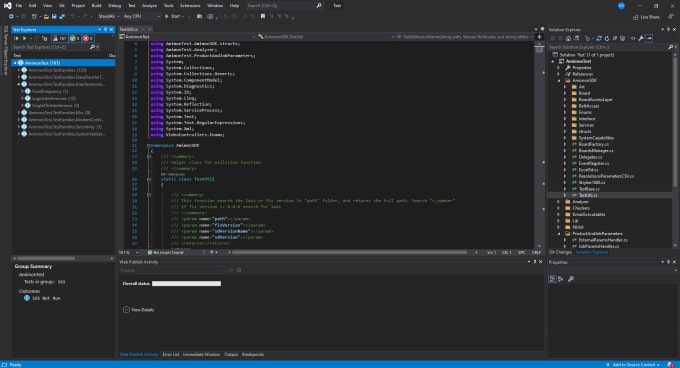This screenshot has height=368, width=680.
Task: Open the File menu
Action: point(19,6)
